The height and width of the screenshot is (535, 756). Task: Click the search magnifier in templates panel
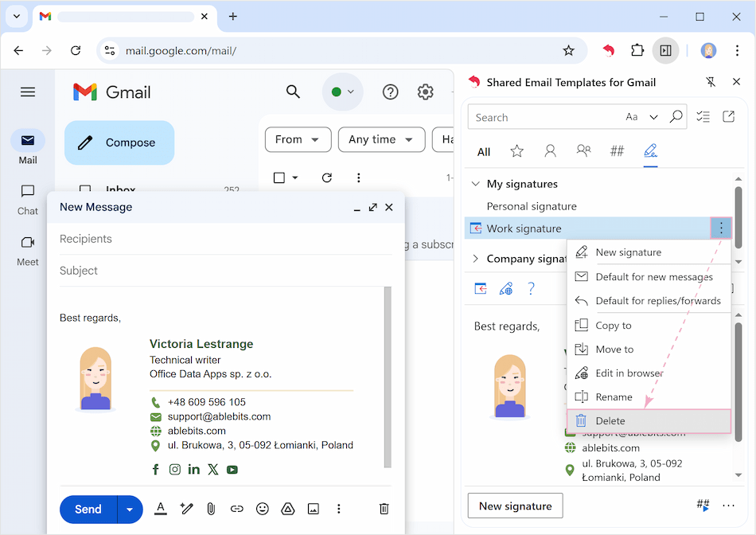pyautogui.click(x=676, y=116)
